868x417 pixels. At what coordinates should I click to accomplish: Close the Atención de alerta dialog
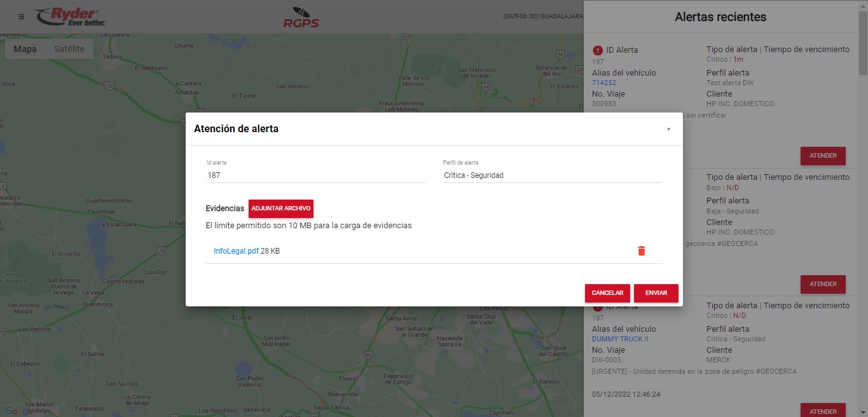(x=668, y=129)
